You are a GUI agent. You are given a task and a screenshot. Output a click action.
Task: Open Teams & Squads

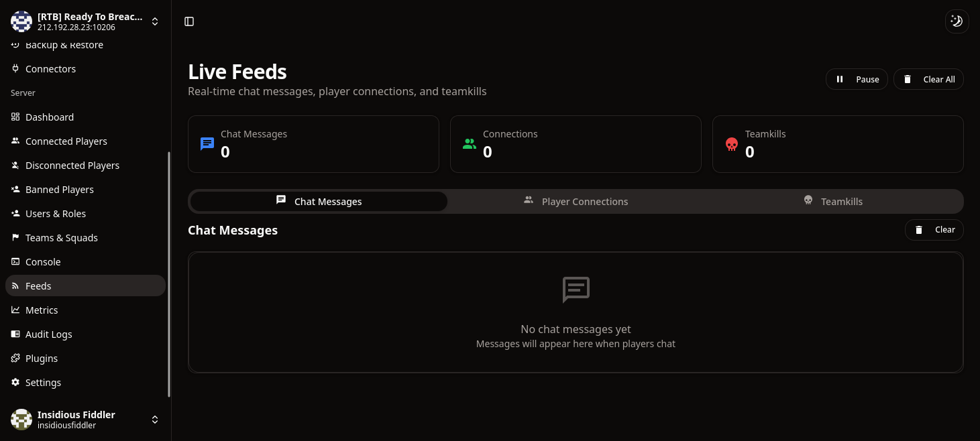[61, 237]
